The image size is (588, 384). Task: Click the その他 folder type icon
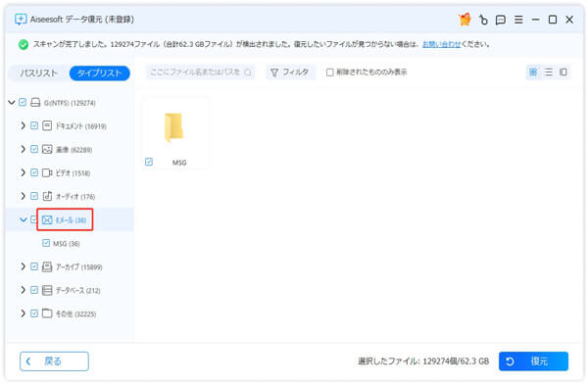[x=47, y=313]
